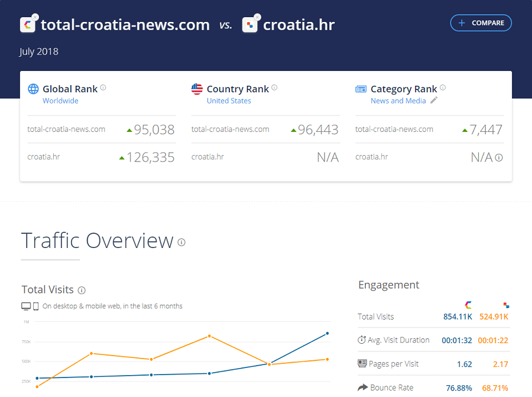Edit category with pencil icon
The height and width of the screenshot is (397, 532).
click(x=434, y=100)
